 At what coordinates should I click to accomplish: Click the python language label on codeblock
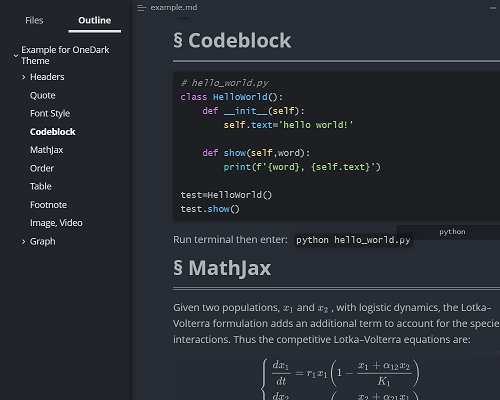[x=452, y=232]
